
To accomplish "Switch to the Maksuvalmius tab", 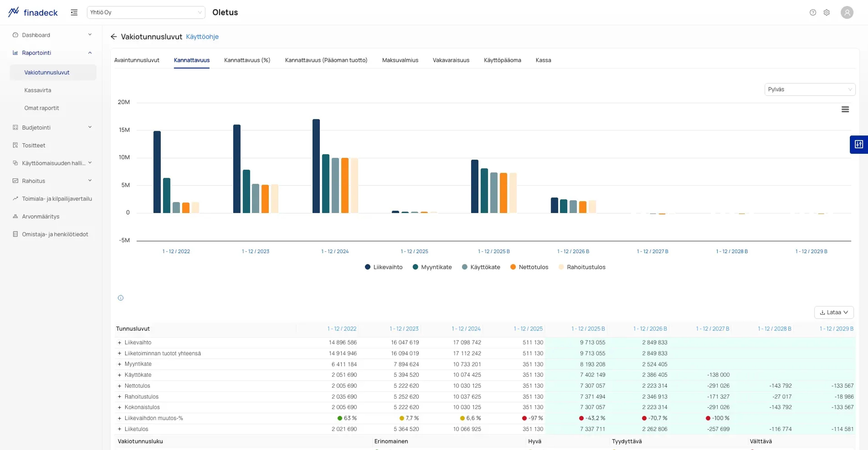I will (400, 60).
